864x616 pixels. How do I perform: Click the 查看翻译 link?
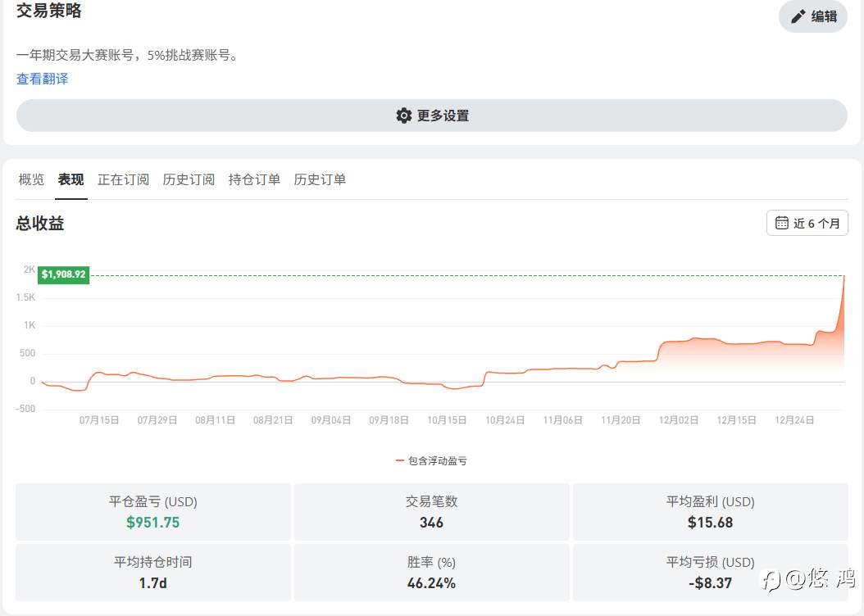click(42, 79)
